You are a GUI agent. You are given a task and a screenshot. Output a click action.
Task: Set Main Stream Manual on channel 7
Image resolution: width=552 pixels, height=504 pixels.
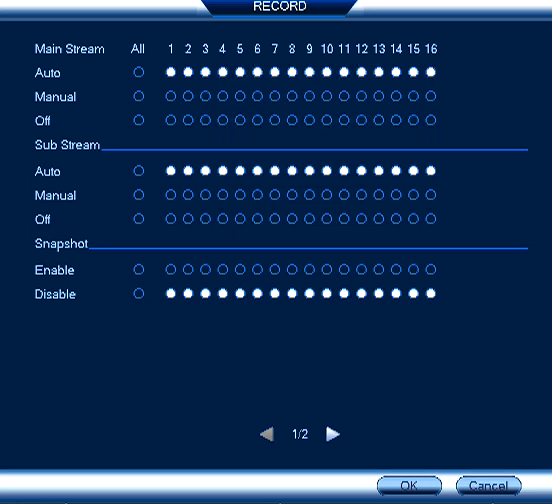coord(275,96)
